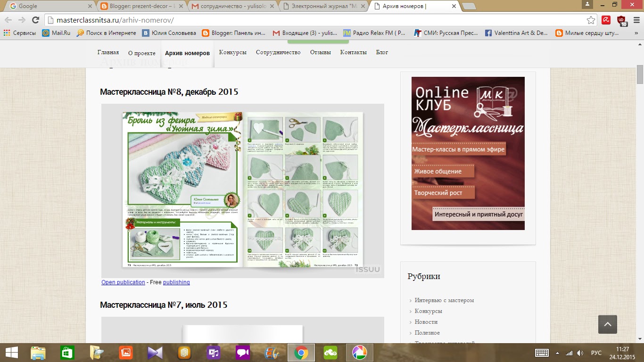The image size is (644, 362).
Task: Reload the page with refresh icon
Action: tap(35, 20)
